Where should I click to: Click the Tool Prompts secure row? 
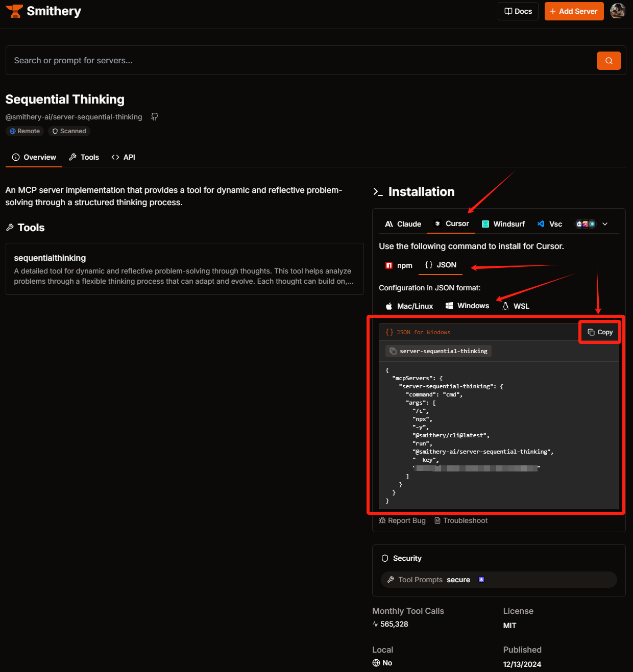pyautogui.click(x=499, y=580)
